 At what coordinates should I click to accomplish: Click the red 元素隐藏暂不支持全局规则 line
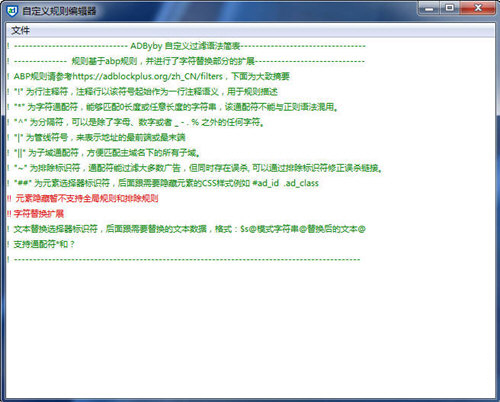pos(83,198)
